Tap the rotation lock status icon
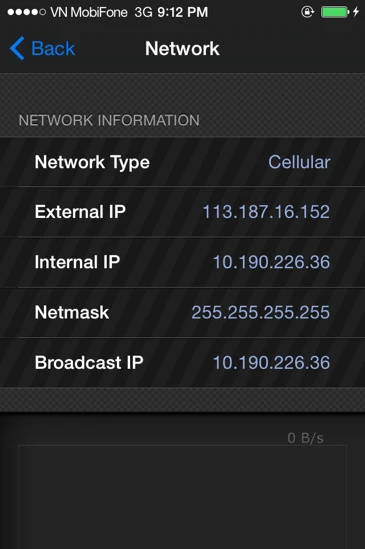This screenshot has height=549, width=365. pos(308,12)
